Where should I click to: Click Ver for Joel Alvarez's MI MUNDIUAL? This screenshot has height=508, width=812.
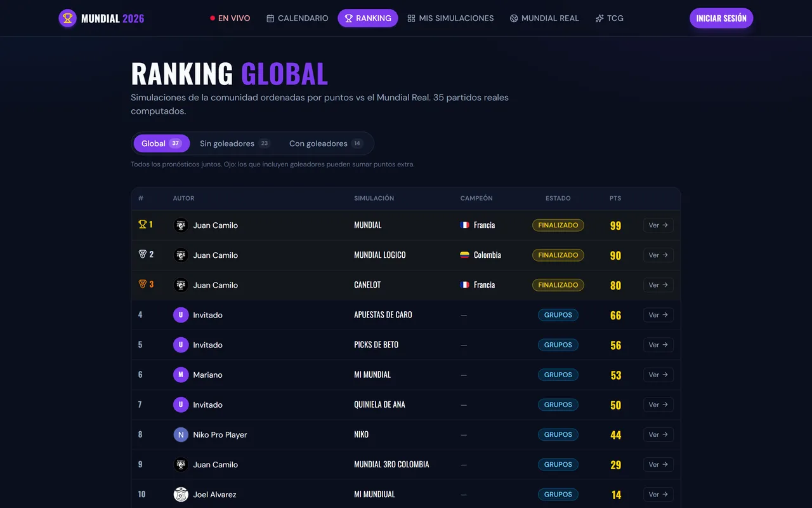point(658,494)
